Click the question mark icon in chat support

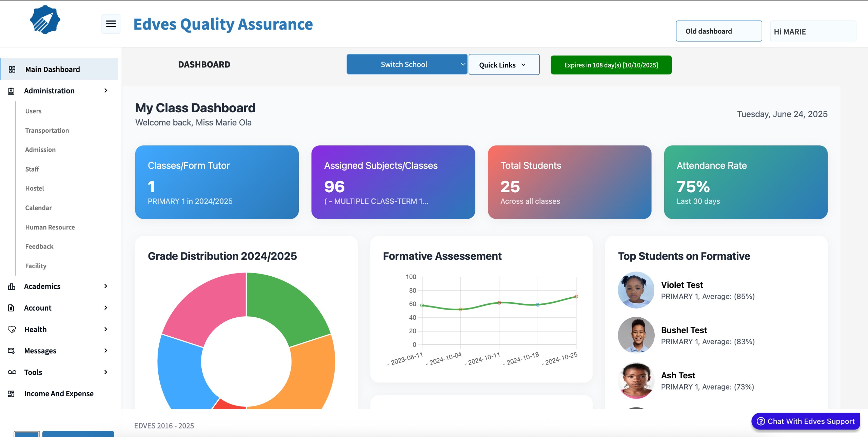coord(761,421)
